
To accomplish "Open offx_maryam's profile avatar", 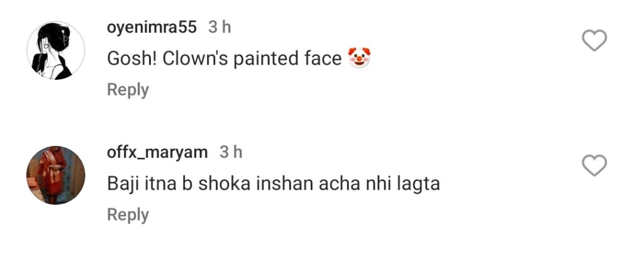I will pos(56,175).
